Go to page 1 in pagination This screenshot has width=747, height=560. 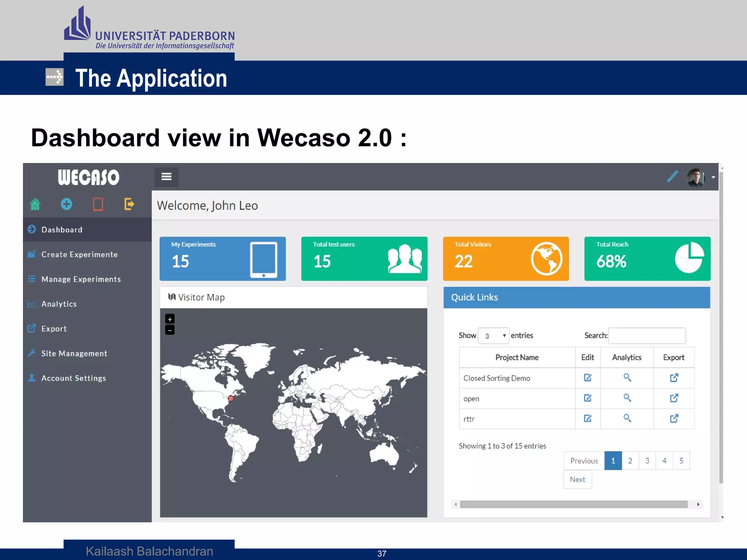[x=613, y=461]
